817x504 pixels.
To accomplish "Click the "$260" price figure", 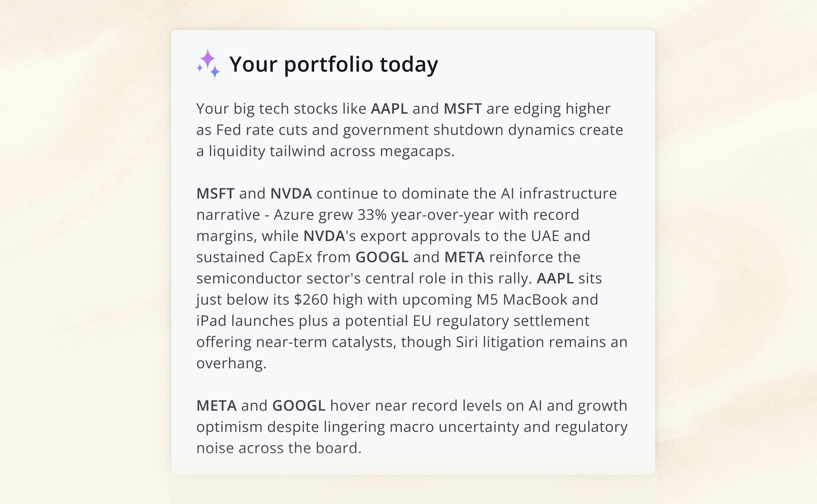I will [311, 300].
